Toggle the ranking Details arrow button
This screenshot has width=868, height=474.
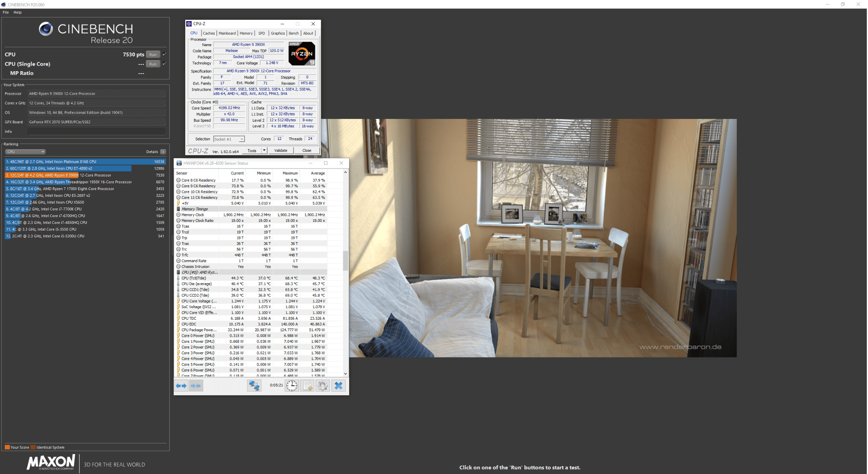tap(163, 152)
